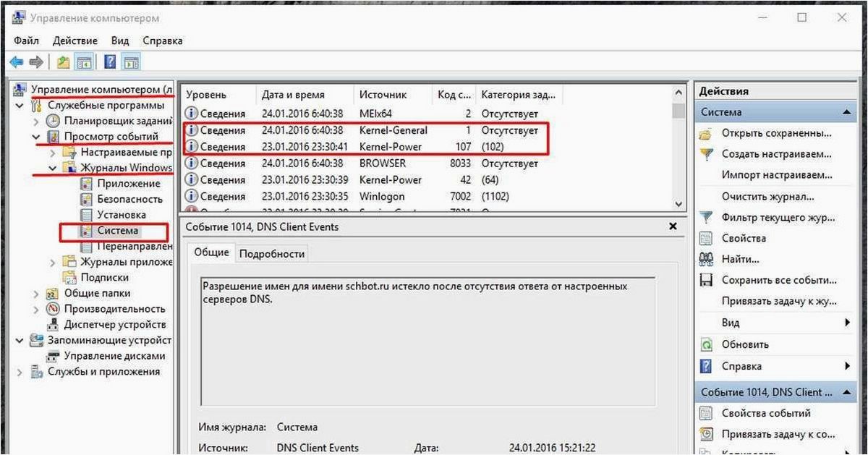
Task: Open the Вид submenu in actions
Action: point(775,323)
